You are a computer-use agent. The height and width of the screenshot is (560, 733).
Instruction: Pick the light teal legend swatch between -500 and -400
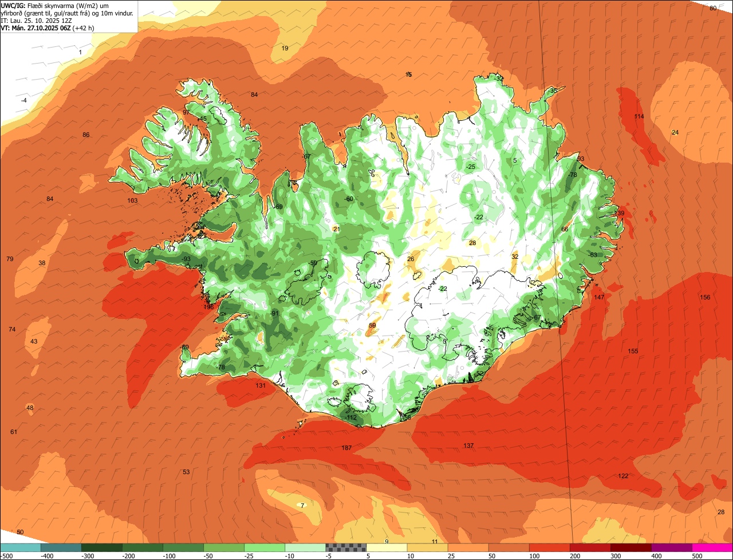tap(21, 547)
